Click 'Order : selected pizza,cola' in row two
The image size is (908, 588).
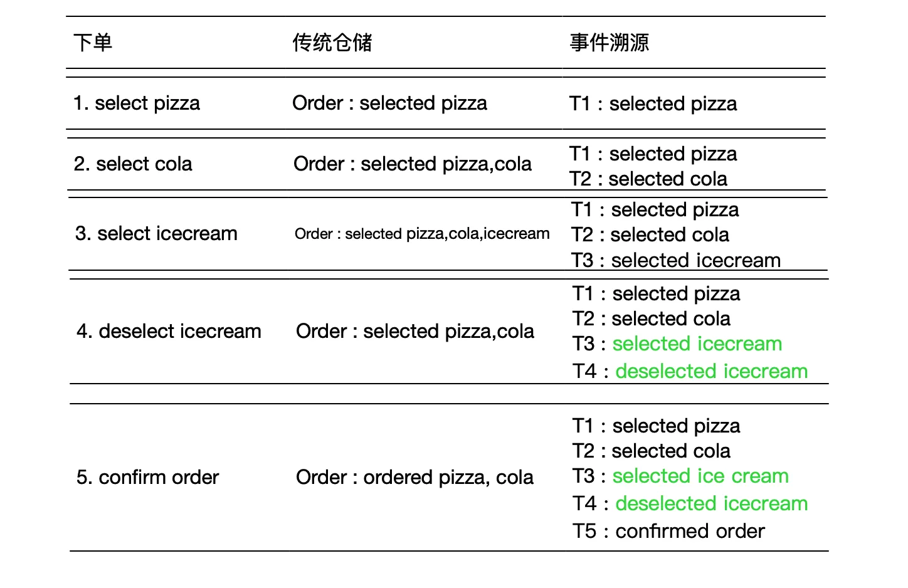pyautogui.click(x=413, y=164)
